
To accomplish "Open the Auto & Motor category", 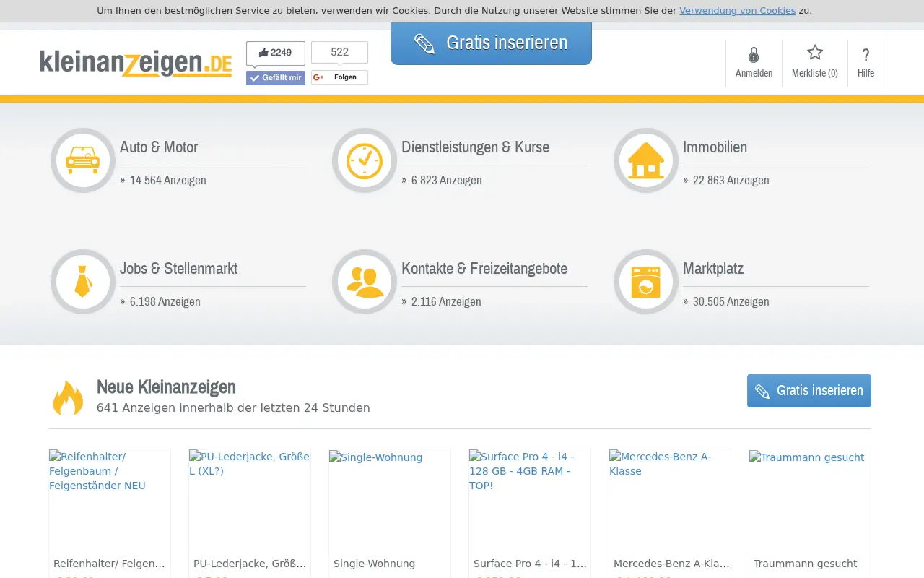I will click(x=159, y=147).
